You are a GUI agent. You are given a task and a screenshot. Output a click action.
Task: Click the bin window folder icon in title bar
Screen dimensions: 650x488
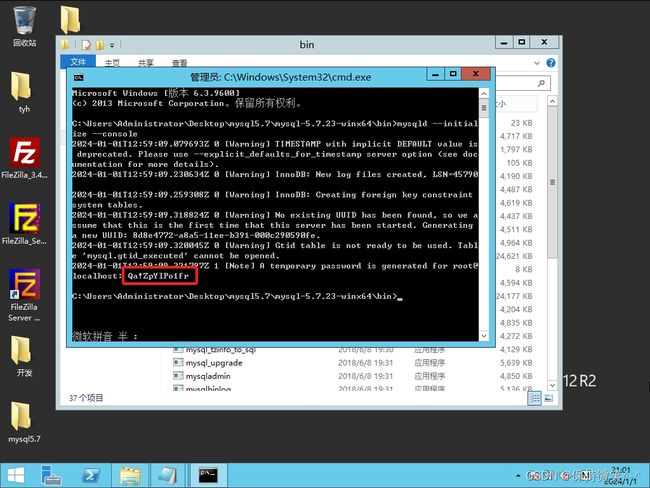coord(65,44)
